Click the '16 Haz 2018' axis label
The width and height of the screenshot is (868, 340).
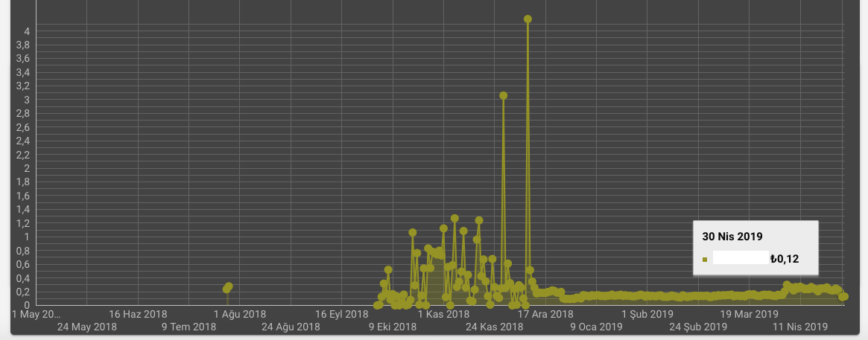[137, 315]
